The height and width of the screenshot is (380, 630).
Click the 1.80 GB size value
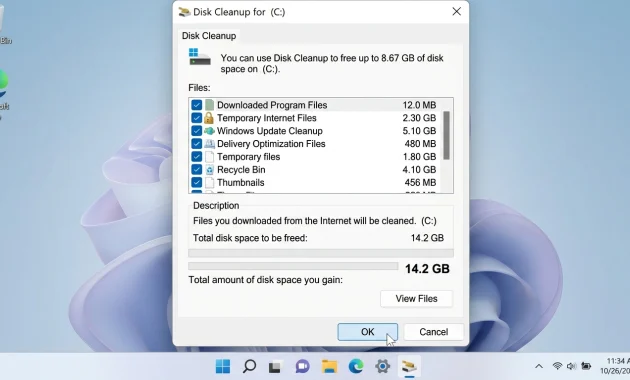coord(419,157)
